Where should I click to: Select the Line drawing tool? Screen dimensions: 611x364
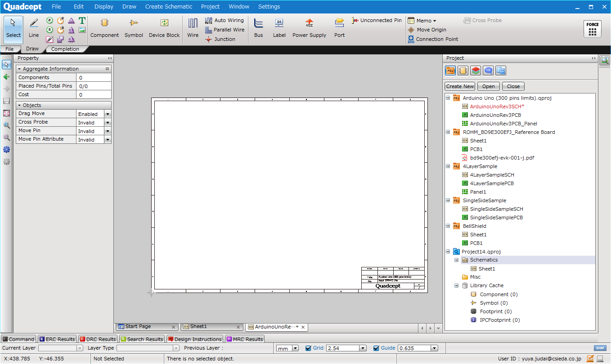[34, 28]
